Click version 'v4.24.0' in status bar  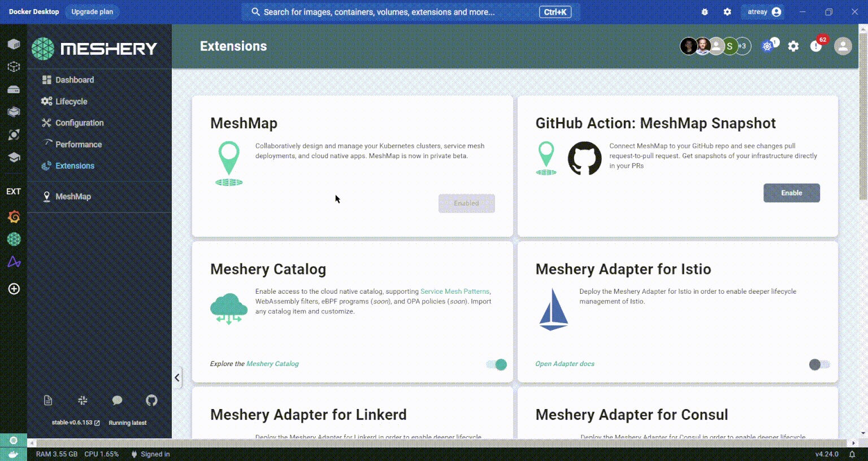[827, 454]
